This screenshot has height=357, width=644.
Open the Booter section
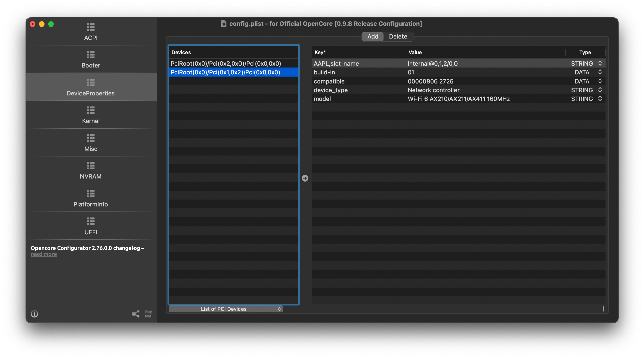pos(91,60)
